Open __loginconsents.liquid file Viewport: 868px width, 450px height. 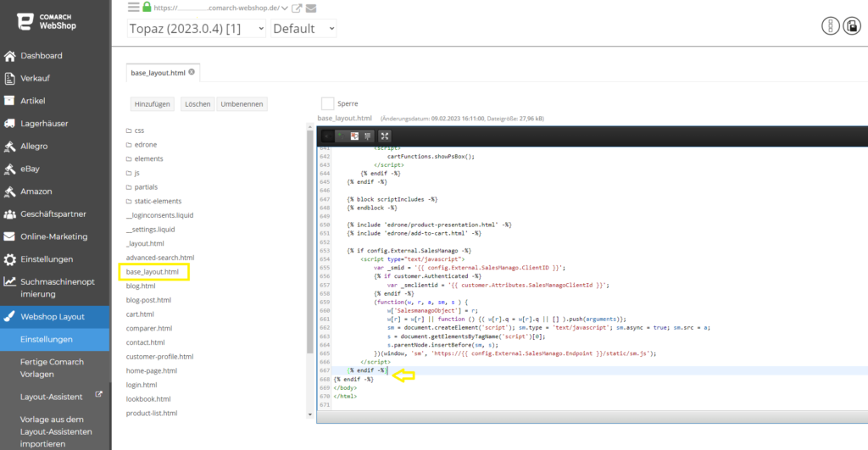[159, 215]
